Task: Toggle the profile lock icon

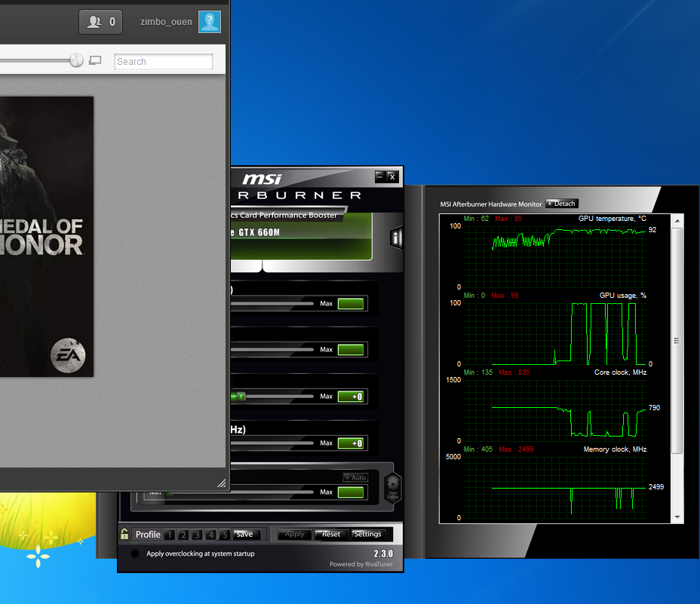Action: point(124,534)
